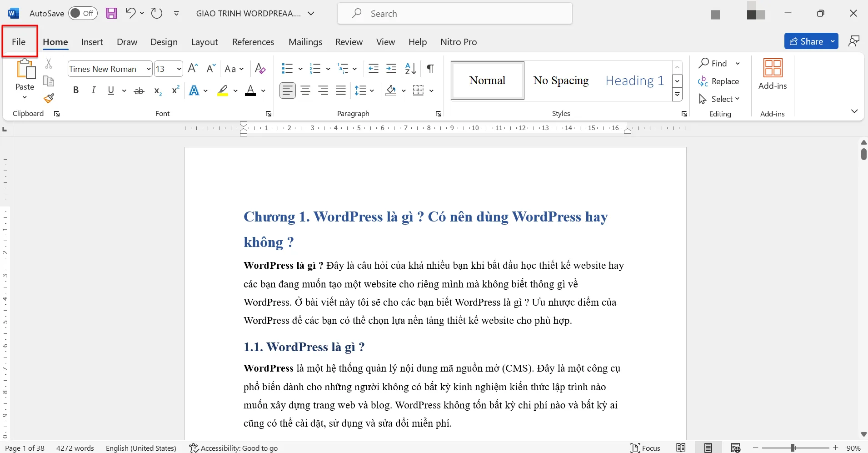Expand the bullets list dropdown arrow
This screenshot has height=453, width=868.
coord(300,69)
